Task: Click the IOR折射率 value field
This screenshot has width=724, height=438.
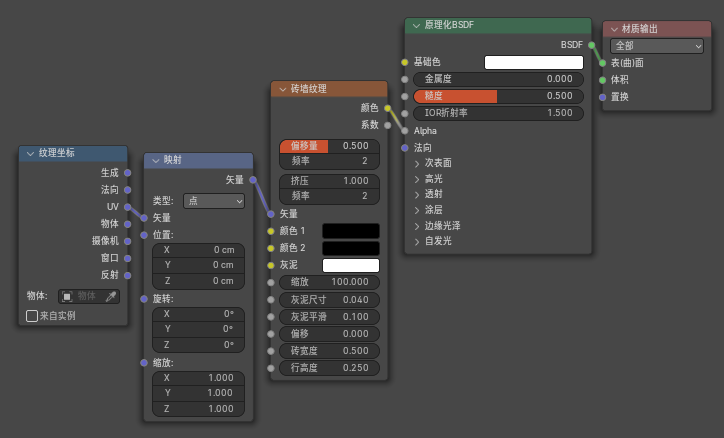Action: (x=498, y=113)
